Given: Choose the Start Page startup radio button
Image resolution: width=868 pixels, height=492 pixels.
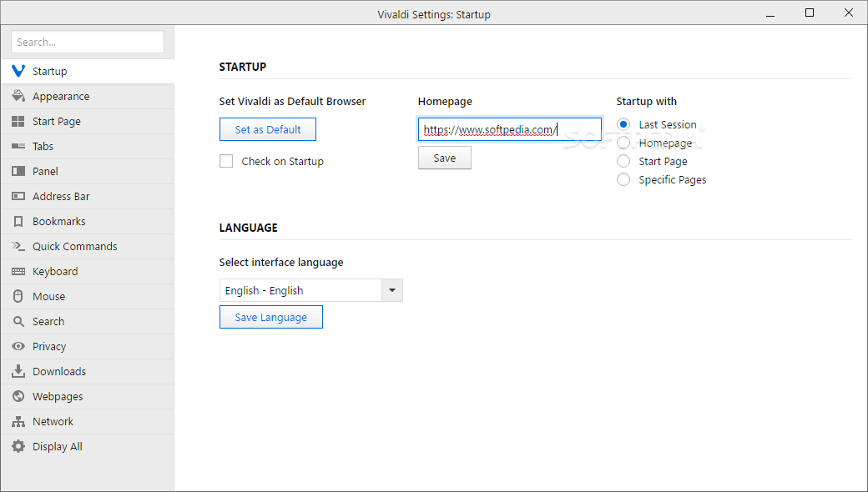Looking at the screenshot, I should 623,161.
